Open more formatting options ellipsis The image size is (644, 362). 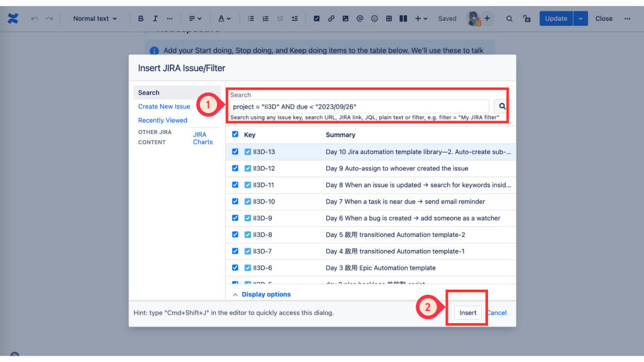pos(170,18)
